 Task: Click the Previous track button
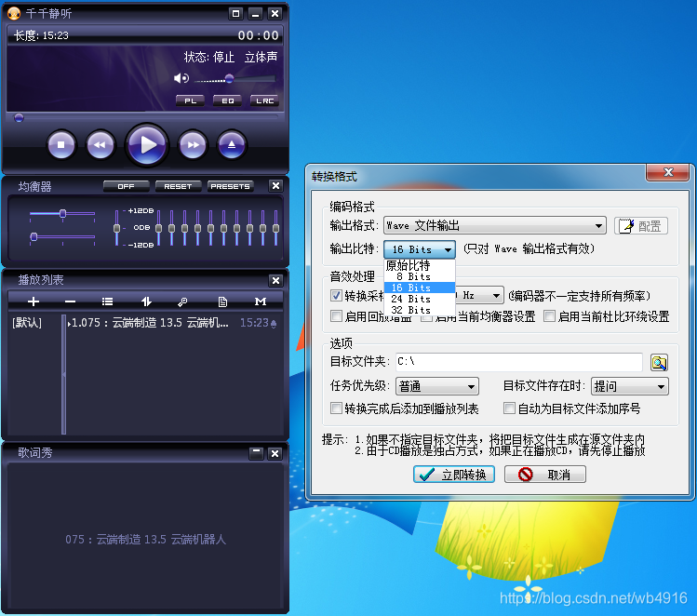100,145
